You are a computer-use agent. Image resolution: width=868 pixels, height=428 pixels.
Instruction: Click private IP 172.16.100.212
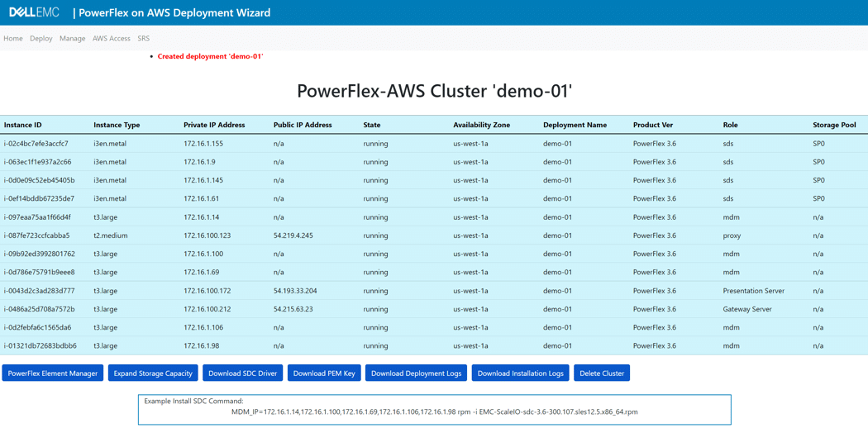coord(207,309)
